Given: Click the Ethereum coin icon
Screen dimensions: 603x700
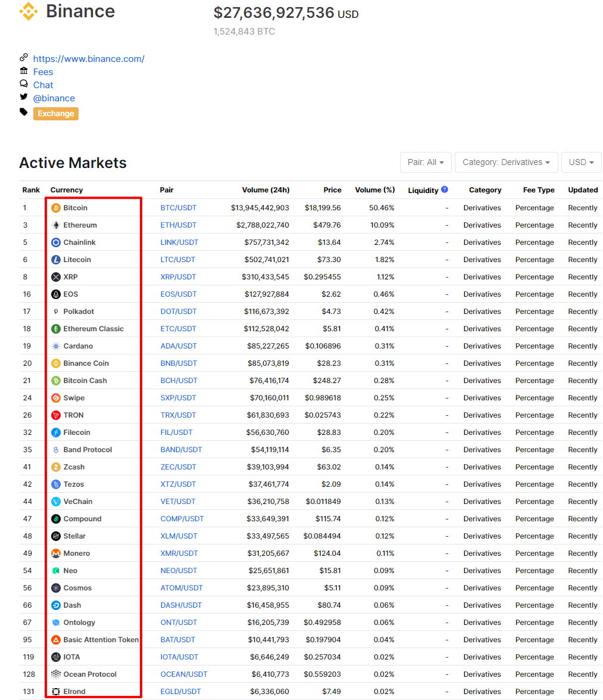Looking at the screenshot, I should 56,225.
